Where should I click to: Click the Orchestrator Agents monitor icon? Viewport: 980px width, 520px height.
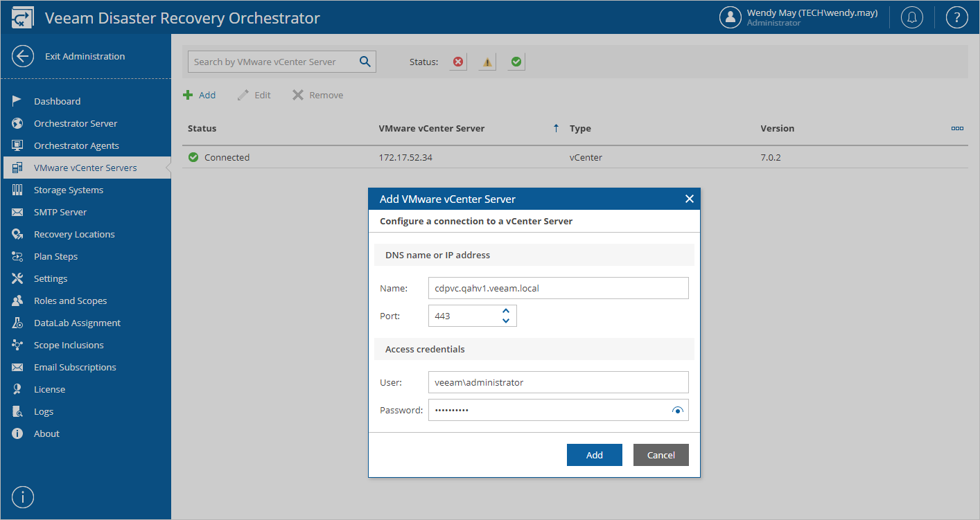click(x=18, y=145)
